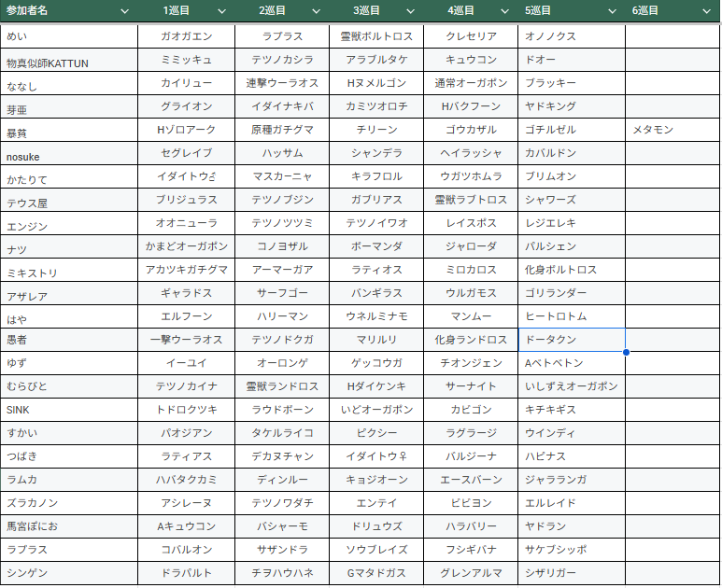722x588 pixels.
Task: Select the cell containing Gマタドガス
Action: click(376, 573)
